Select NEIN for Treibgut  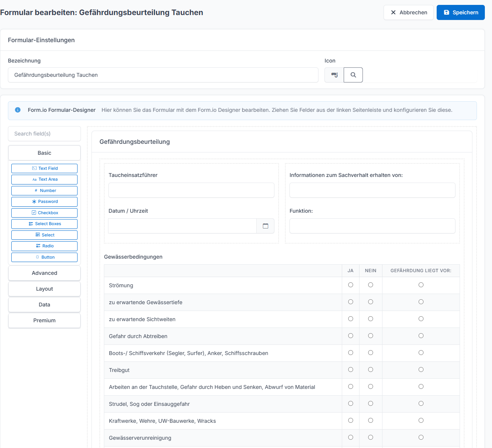[x=371, y=370]
